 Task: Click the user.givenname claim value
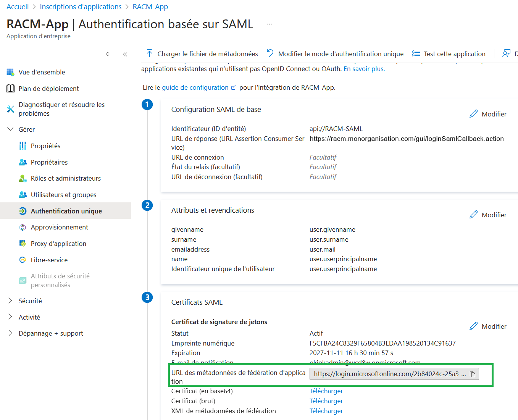332,229
